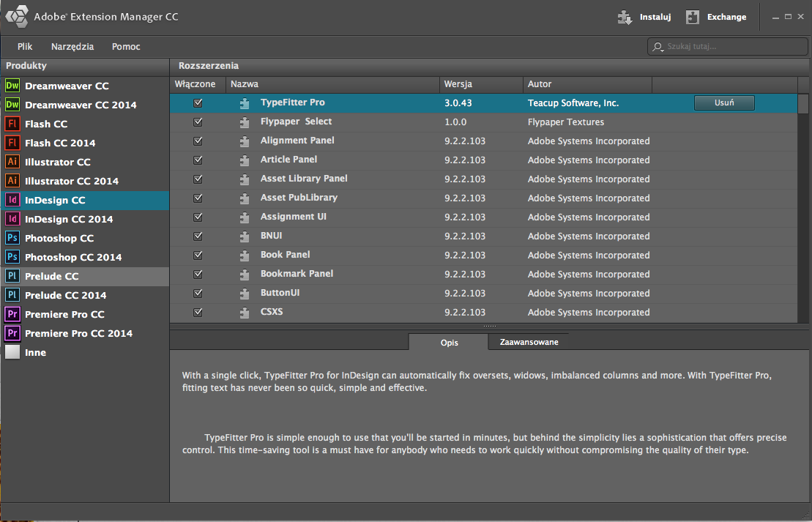
Task: Click the Asset PubLibrary extension icon
Action: [x=245, y=198]
